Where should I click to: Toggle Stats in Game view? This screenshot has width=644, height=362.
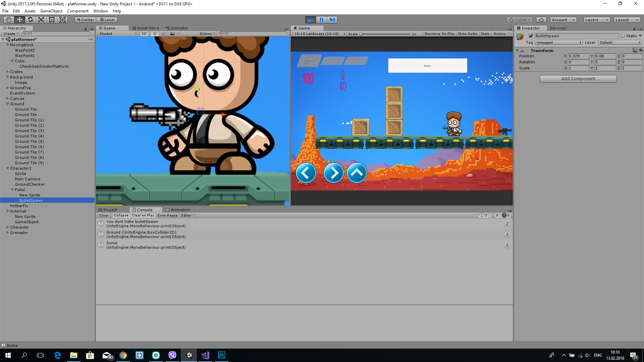(x=485, y=34)
